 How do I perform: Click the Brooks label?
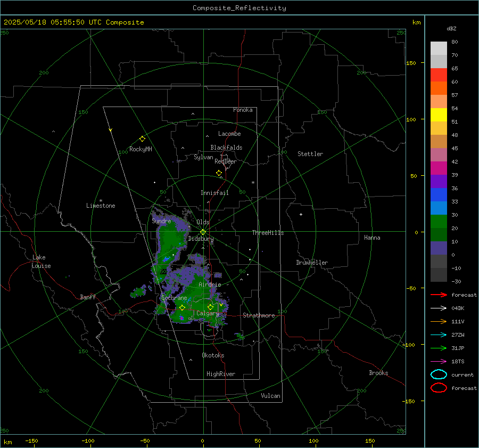(x=378, y=373)
